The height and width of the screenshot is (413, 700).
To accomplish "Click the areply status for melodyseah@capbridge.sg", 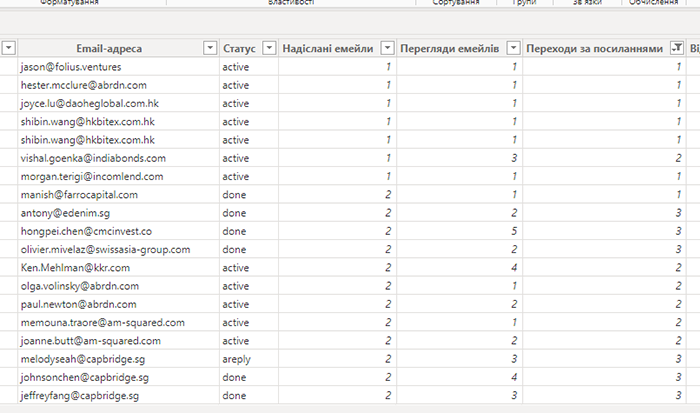I will point(249,359).
